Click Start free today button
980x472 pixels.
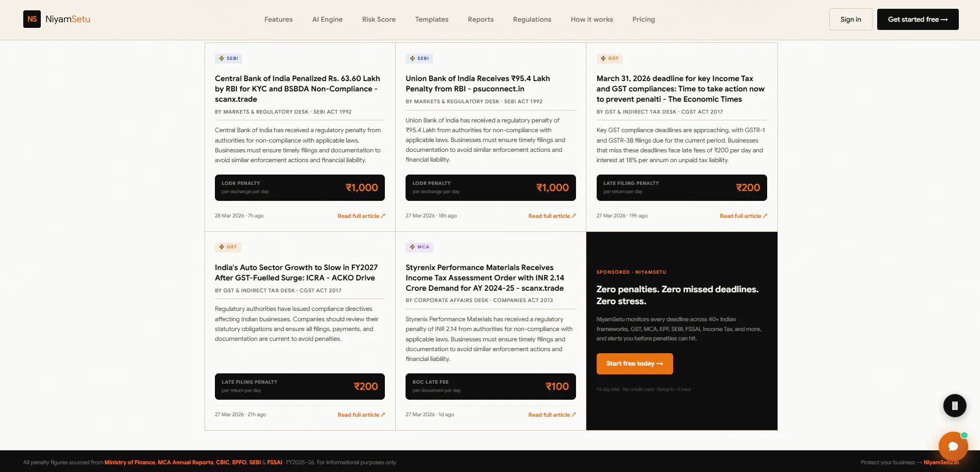point(634,364)
